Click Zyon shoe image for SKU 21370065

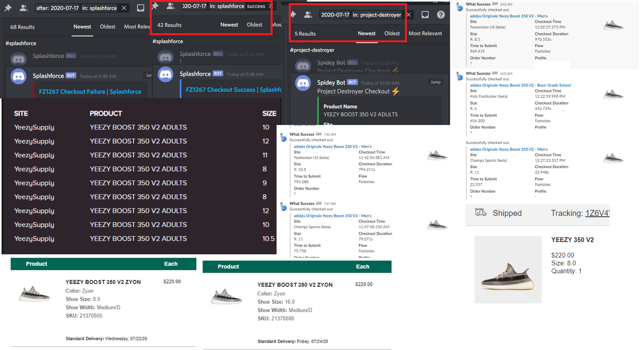[x=35, y=294]
